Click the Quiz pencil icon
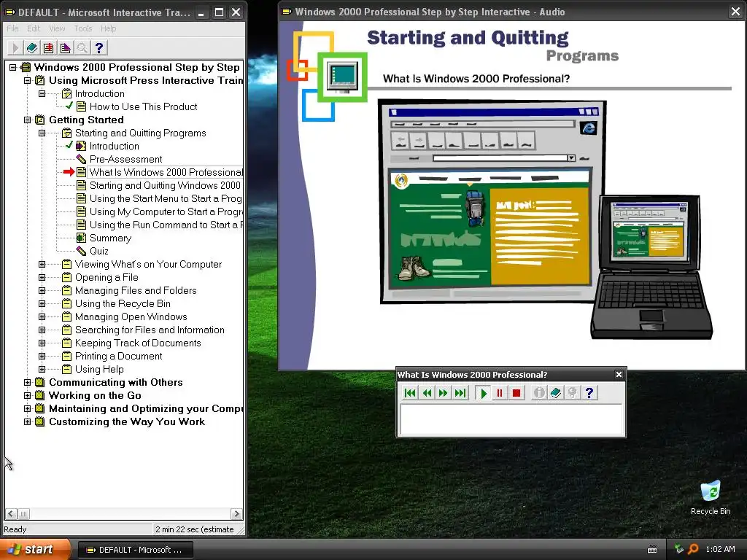Screen dimensions: 747x560 pyautogui.click(x=81, y=251)
